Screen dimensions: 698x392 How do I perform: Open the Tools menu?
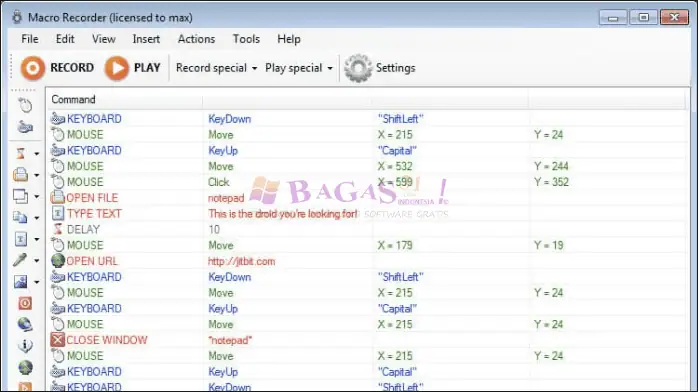point(246,39)
